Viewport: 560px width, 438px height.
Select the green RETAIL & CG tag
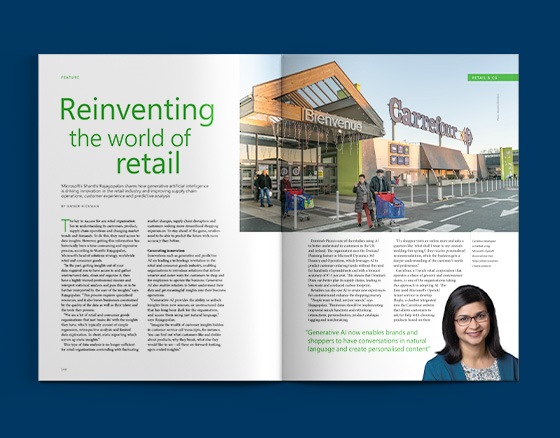point(493,78)
